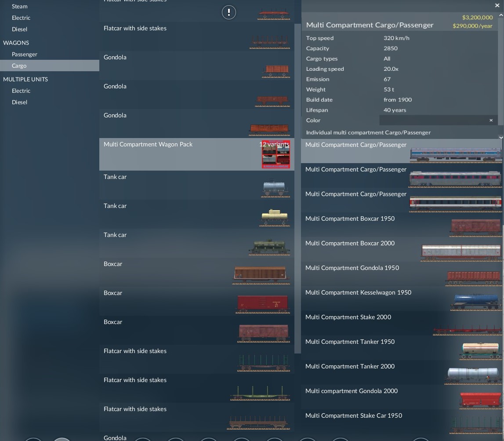This screenshot has height=441, width=504.
Task: Select Multi Compartment Boxcar 1950
Action: [x=402, y=225]
